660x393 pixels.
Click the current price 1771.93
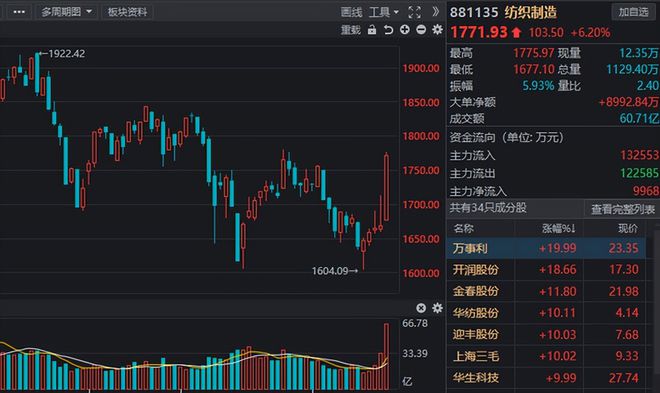click(479, 32)
